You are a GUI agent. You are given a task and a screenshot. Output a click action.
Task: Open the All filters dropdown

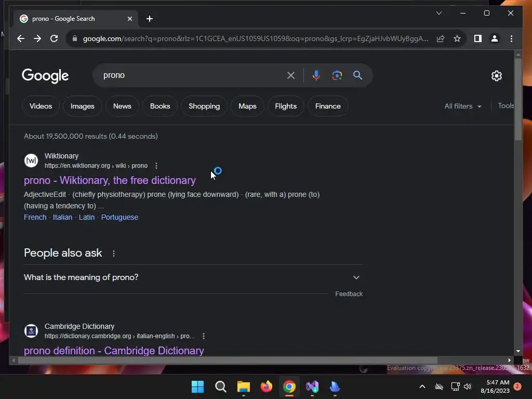tap(463, 106)
